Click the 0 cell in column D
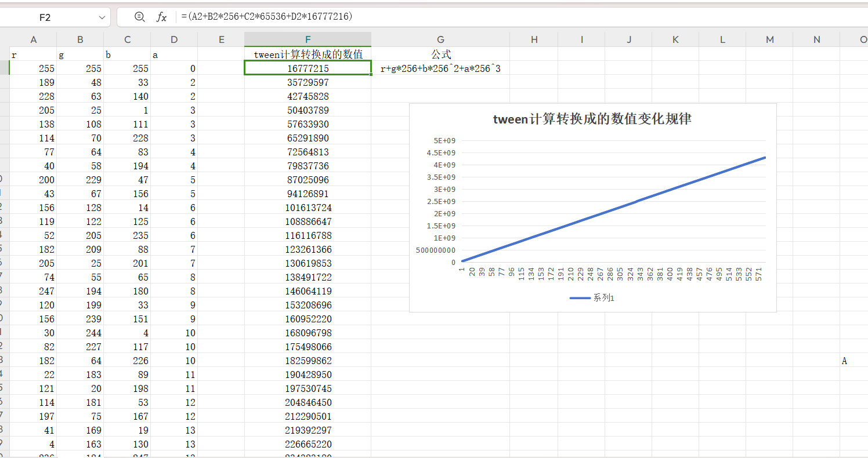The width and height of the screenshot is (868, 458). (174, 68)
